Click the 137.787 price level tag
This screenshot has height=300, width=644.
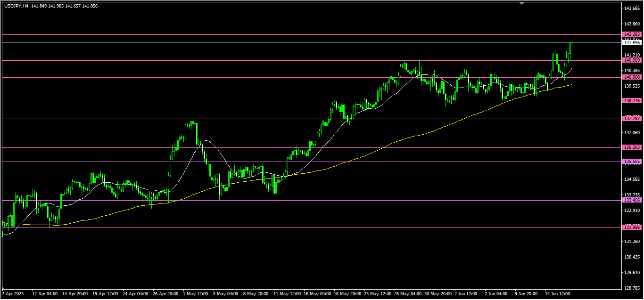[632, 118]
